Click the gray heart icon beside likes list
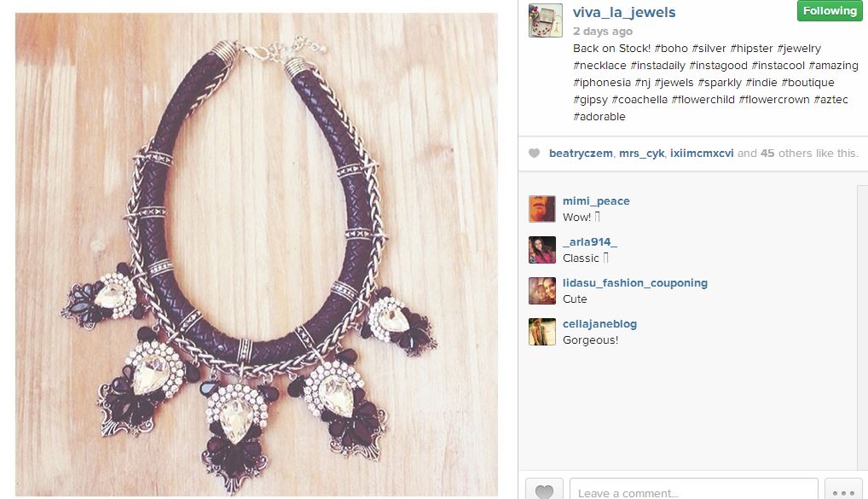 534,153
